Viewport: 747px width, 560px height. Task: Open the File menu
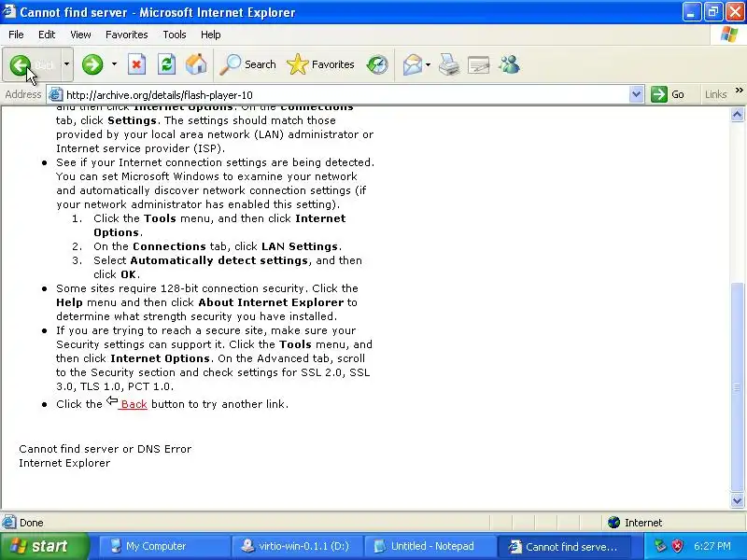pyautogui.click(x=16, y=35)
